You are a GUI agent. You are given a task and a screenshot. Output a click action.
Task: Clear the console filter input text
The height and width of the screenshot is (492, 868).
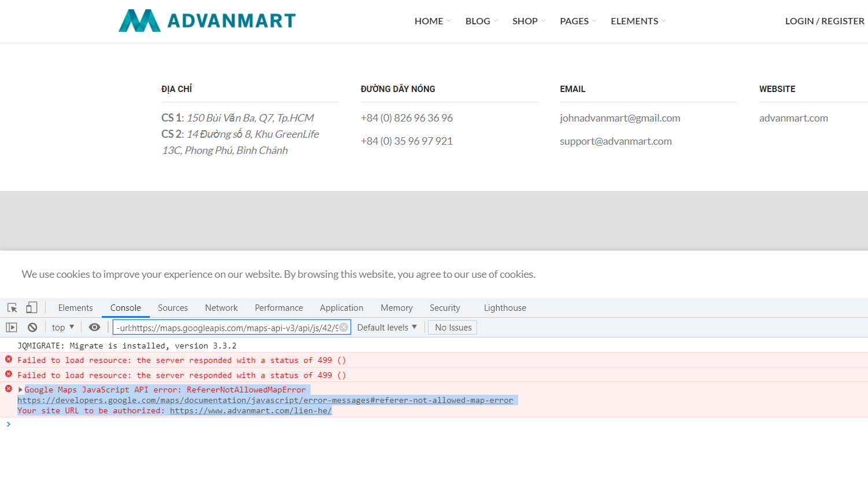click(343, 328)
